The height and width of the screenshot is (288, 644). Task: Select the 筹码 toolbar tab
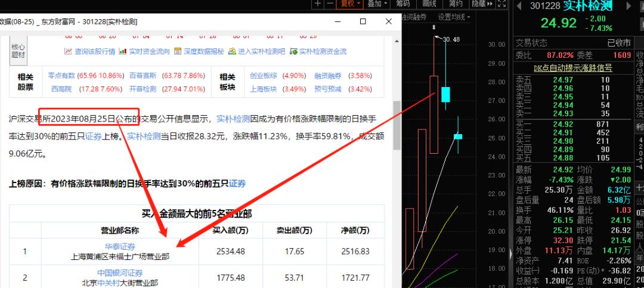(x=402, y=4)
